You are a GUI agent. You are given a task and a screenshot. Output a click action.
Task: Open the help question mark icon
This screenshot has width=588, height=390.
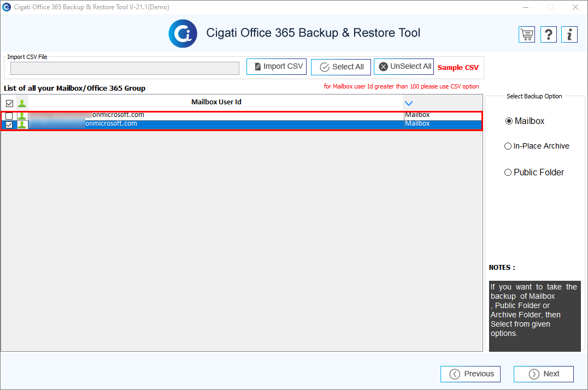548,34
